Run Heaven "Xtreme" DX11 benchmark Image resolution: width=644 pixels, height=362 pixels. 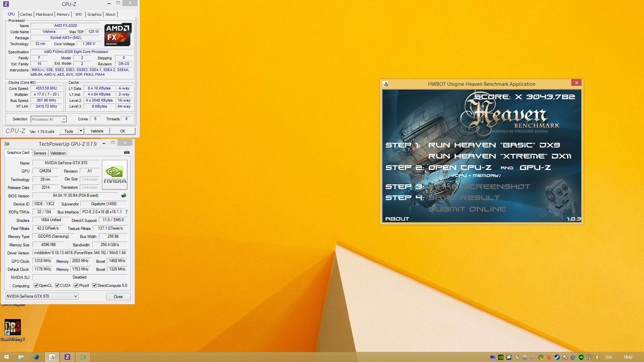click(500, 156)
